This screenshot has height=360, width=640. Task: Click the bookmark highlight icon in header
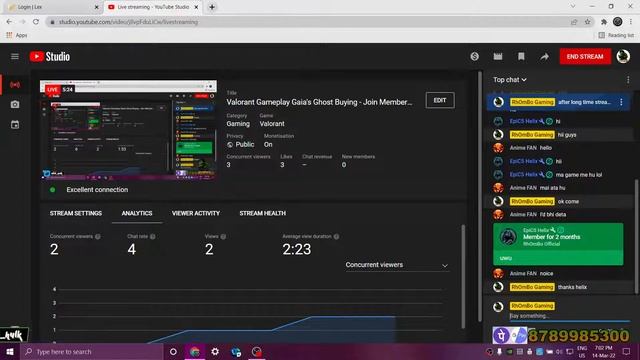coord(521,56)
